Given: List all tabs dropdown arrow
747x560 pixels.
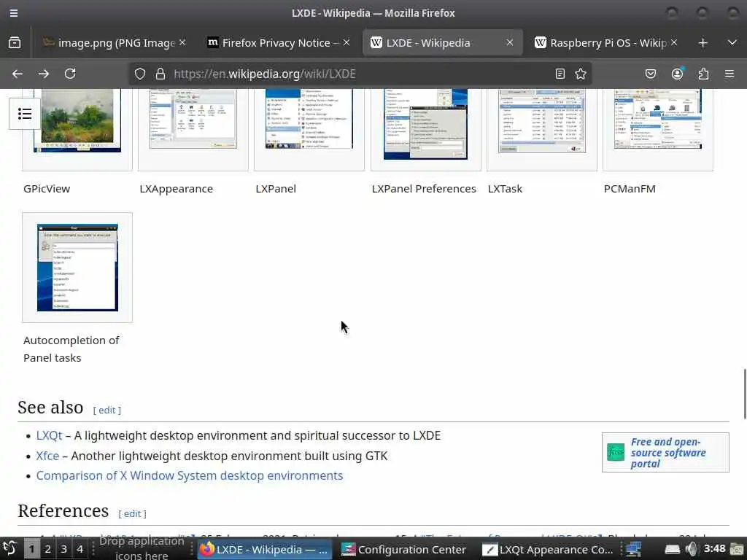Looking at the screenshot, I should click(x=732, y=43).
